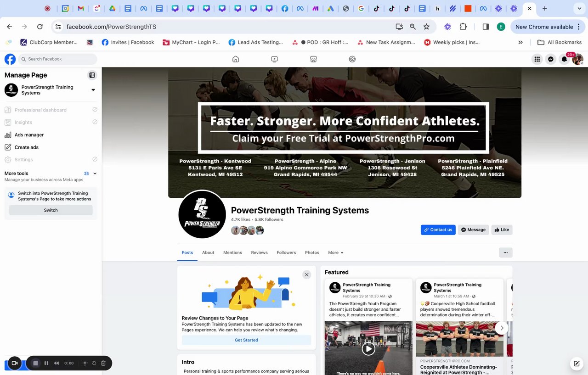Click the compose new message pencil icon
The height and width of the screenshot is (375, 588).
pyautogui.click(x=577, y=364)
